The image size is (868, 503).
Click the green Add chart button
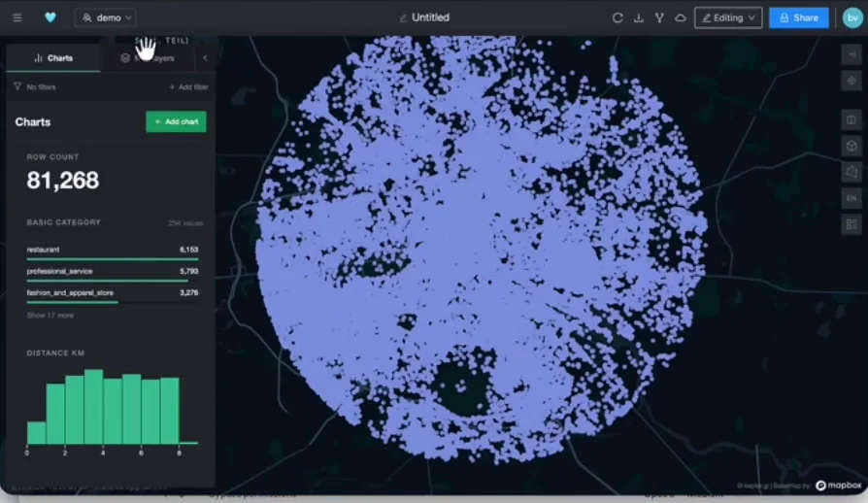click(x=176, y=121)
